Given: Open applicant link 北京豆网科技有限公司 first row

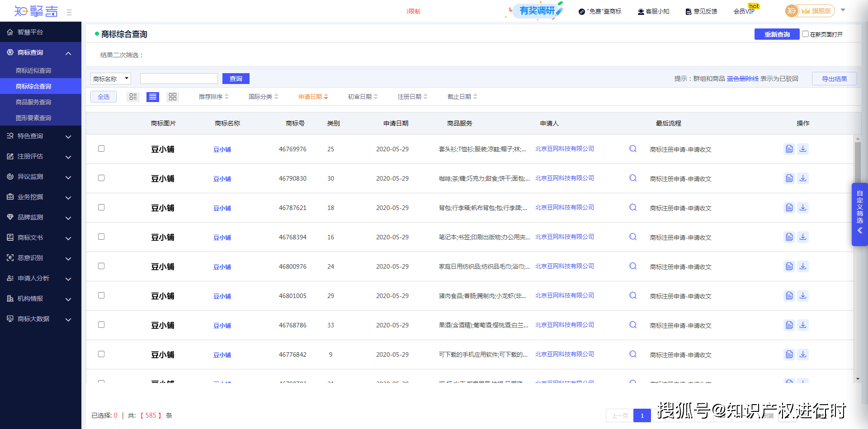Looking at the screenshot, I should pyautogui.click(x=565, y=149).
